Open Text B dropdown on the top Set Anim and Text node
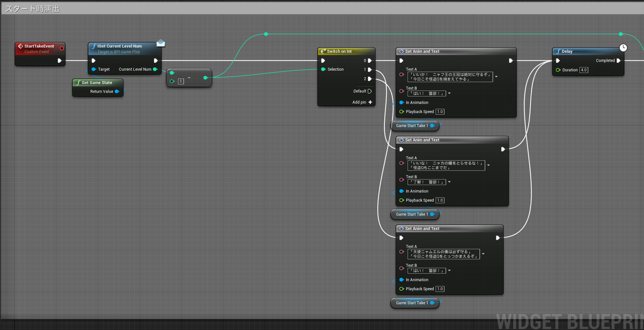The width and height of the screenshot is (644, 330). point(449,93)
